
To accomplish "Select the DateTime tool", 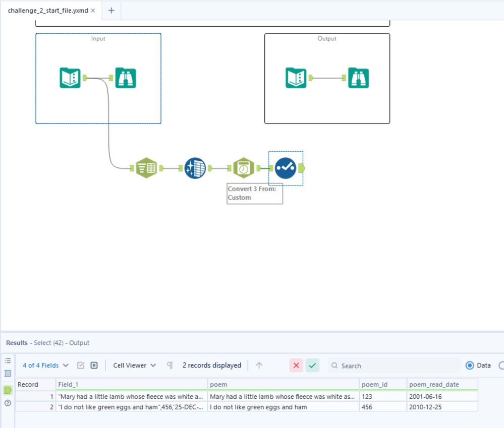I will [244, 168].
